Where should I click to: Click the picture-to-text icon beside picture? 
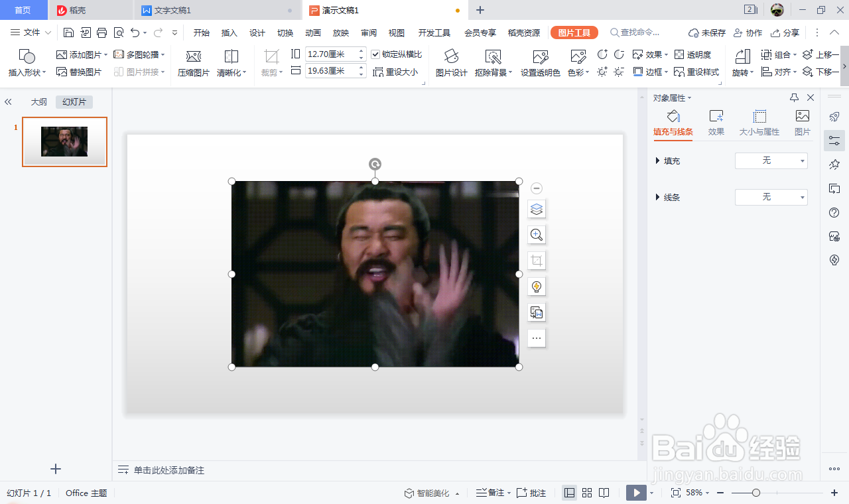click(537, 312)
